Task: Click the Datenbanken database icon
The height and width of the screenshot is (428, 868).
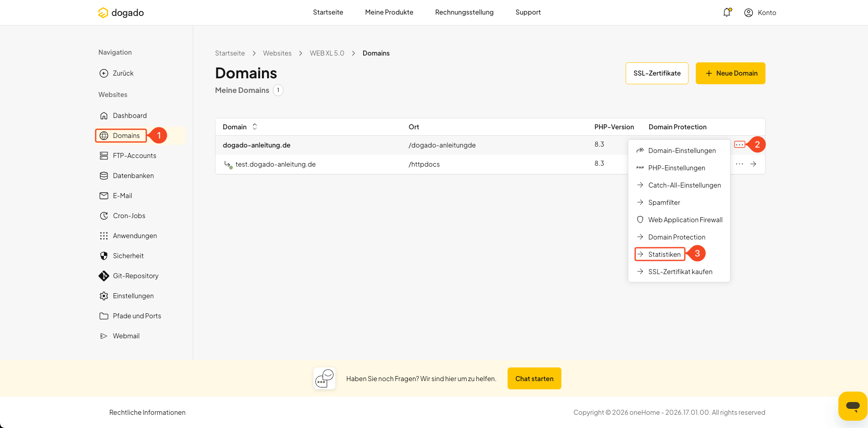Action: click(104, 176)
